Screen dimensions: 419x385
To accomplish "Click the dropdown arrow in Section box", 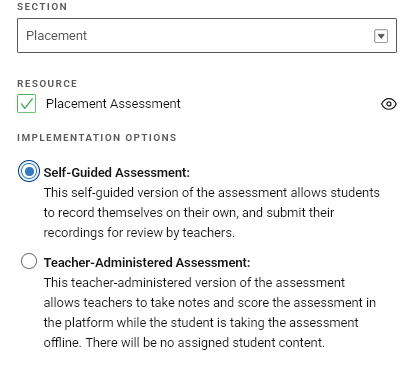I will [381, 36].
